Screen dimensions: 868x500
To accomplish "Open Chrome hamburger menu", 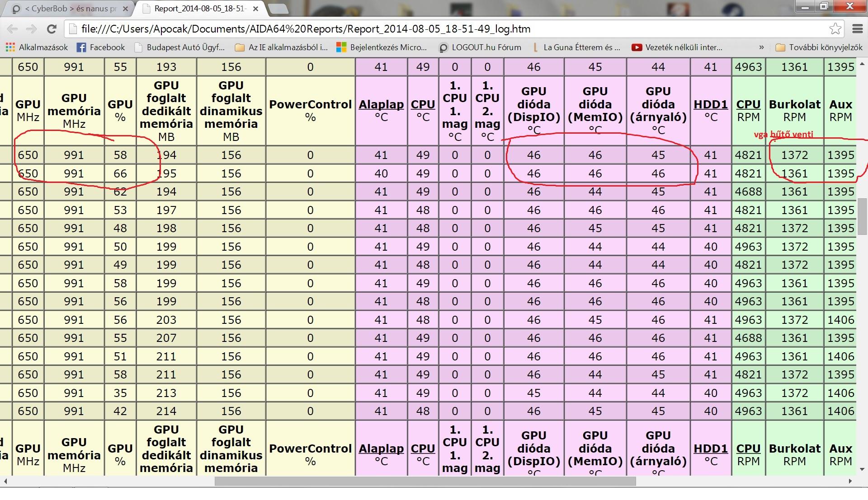I will (x=857, y=29).
